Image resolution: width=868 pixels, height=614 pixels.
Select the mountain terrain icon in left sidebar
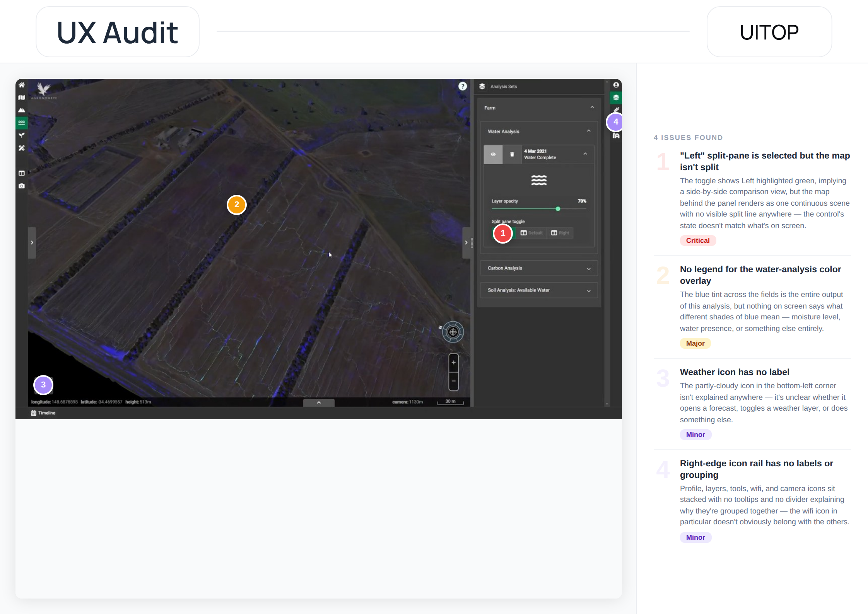coord(22,110)
